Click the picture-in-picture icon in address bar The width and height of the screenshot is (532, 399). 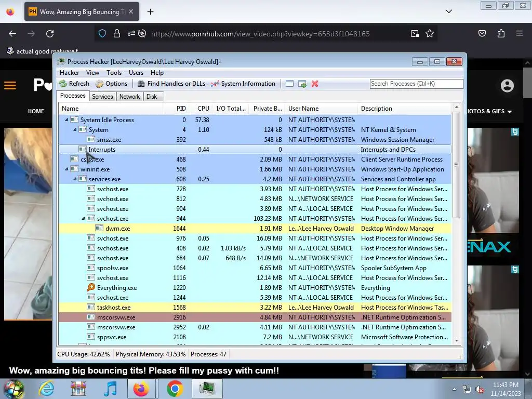tap(415, 34)
